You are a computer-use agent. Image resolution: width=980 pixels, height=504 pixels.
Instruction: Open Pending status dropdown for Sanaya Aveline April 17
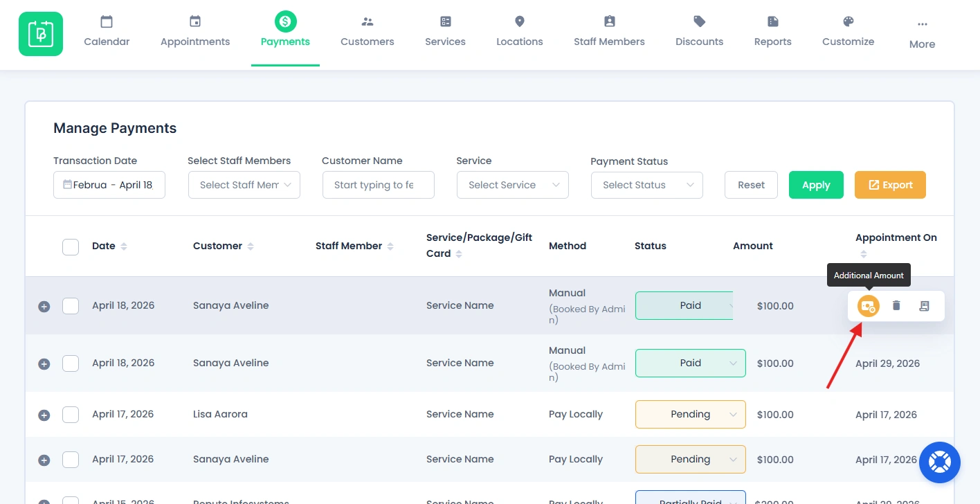pos(691,459)
